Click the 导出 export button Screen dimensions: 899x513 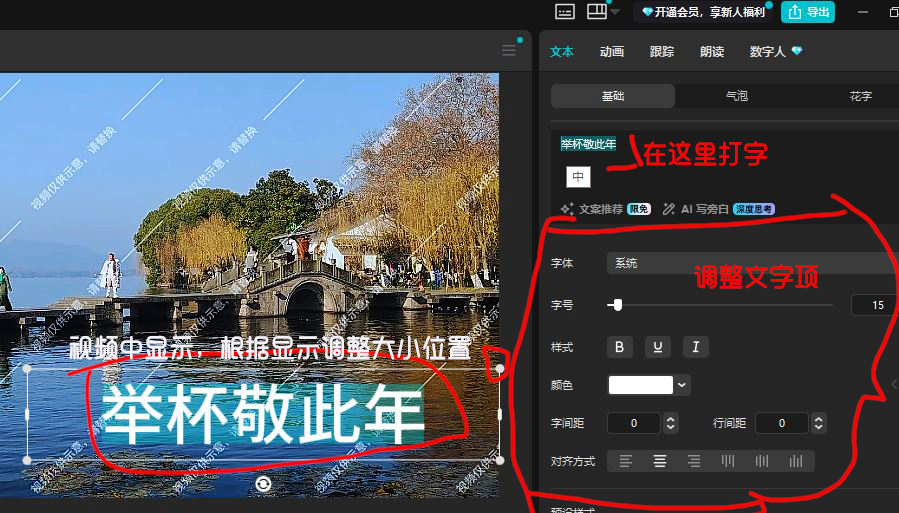tap(808, 12)
